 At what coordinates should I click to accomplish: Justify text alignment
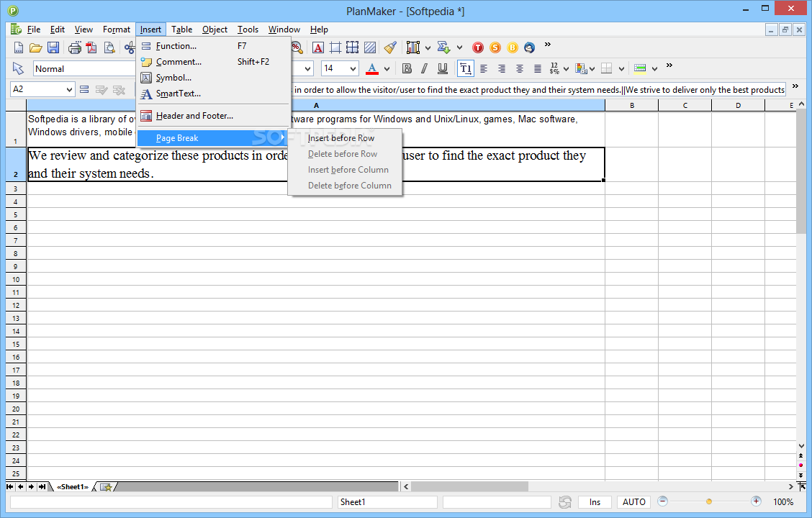coord(538,68)
